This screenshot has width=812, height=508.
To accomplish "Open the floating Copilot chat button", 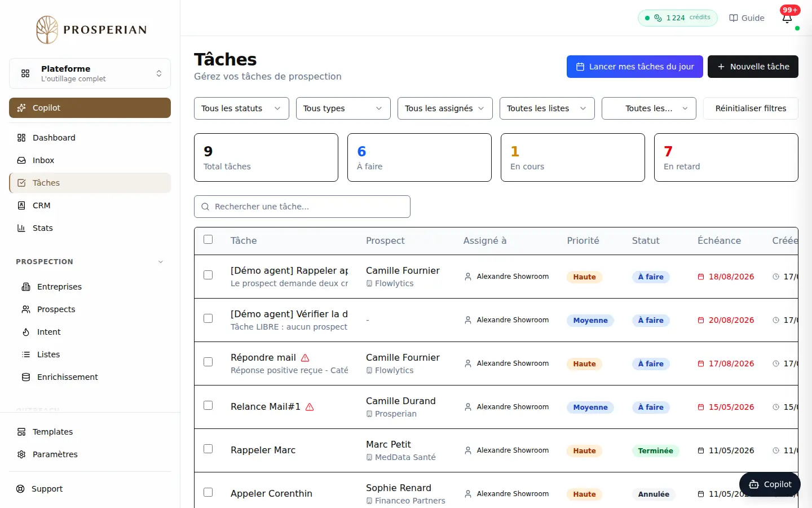I will coord(770,484).
